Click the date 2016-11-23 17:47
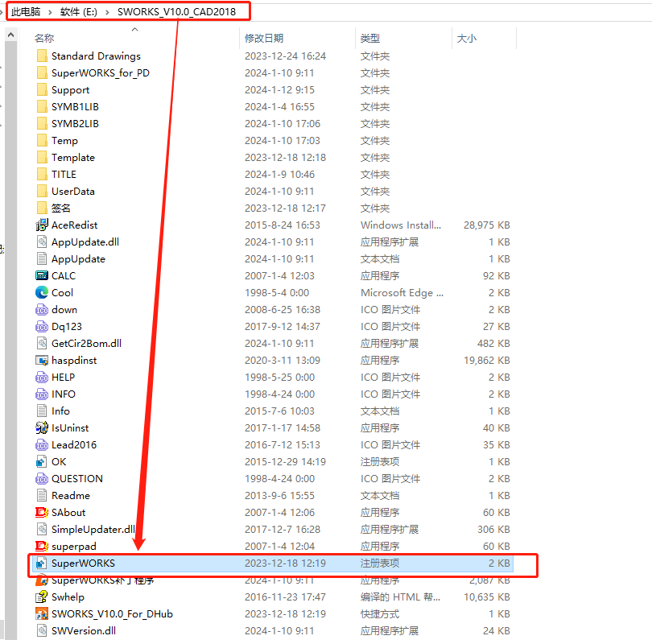 click(285, 597)
